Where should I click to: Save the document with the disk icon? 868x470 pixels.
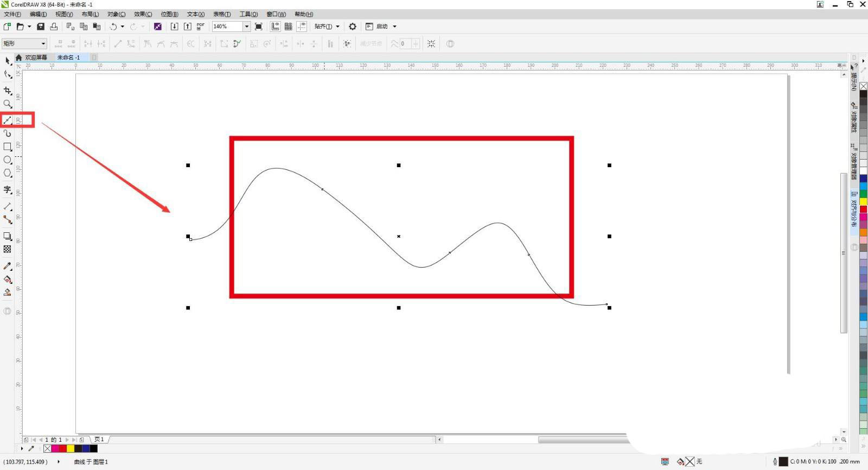[x=40, y=26]
